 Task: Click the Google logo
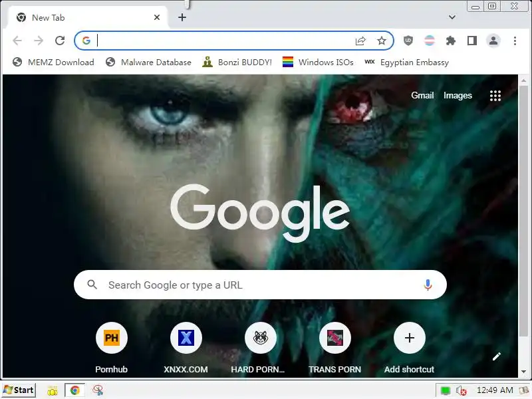(260, 213)
